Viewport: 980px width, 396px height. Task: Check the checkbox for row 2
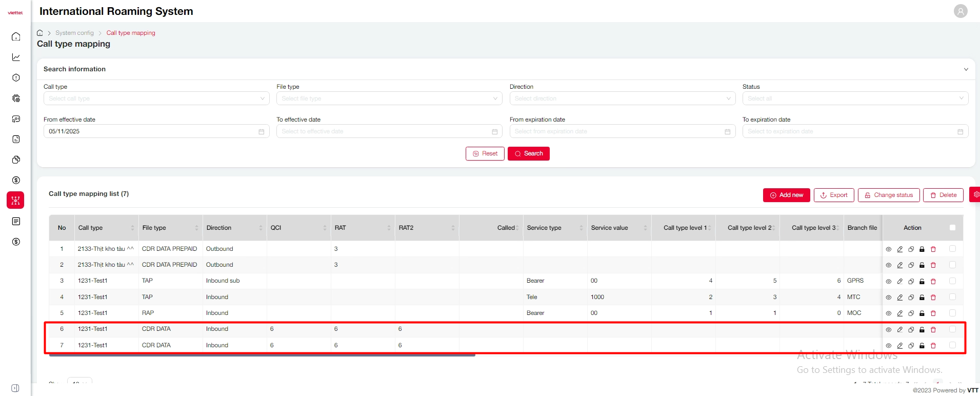[x=952, y=265]
